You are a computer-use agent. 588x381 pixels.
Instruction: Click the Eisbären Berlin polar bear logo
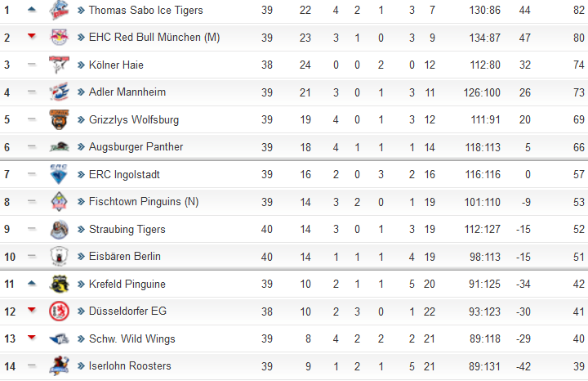coord(60,257)
